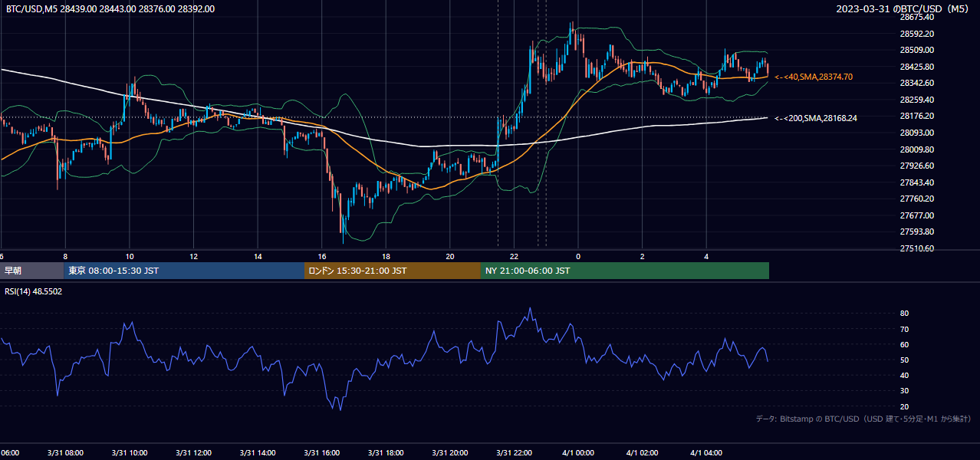Select the white 200 SMA label 28168.24
980x460 pixels.
pos(816,118)
